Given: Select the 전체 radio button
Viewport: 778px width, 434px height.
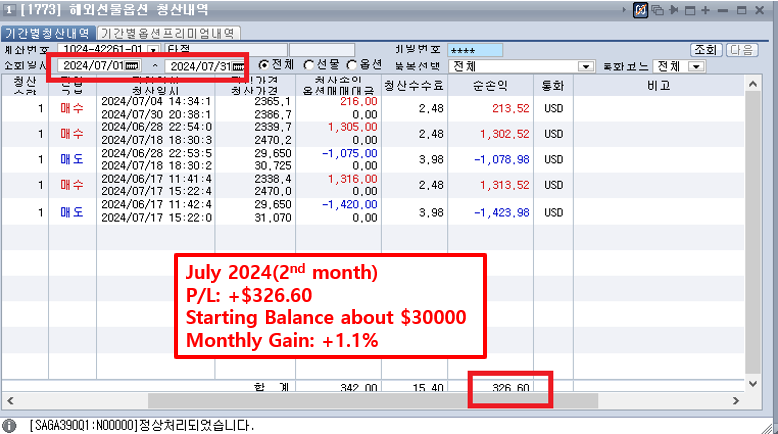Looking at the screenshot, I should click(x=264, y=65).
